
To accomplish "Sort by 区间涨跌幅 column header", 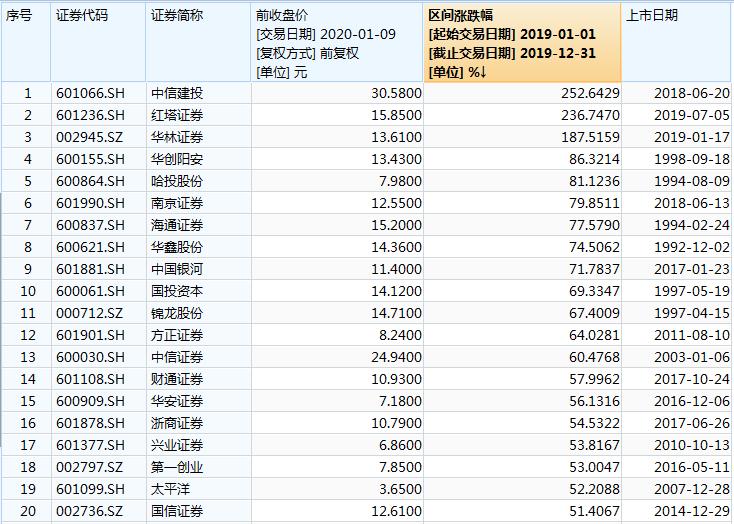I will (x=522, y=43).
